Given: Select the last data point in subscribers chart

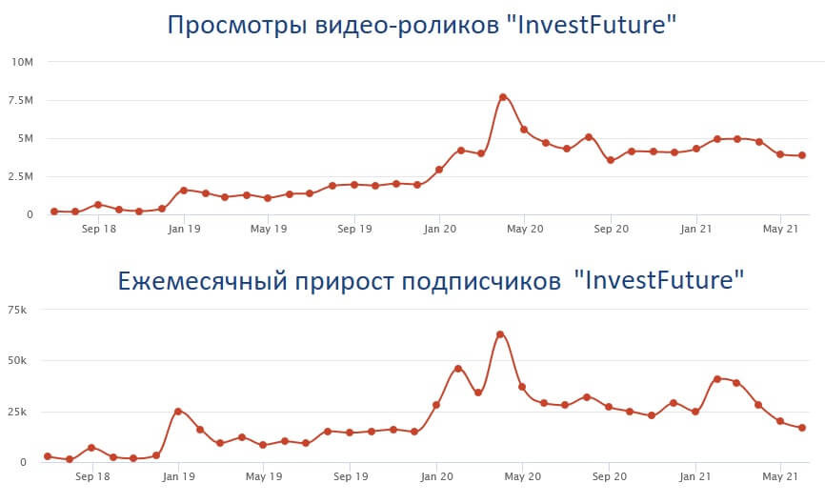Looking at the screenshot, I should 802,428.
